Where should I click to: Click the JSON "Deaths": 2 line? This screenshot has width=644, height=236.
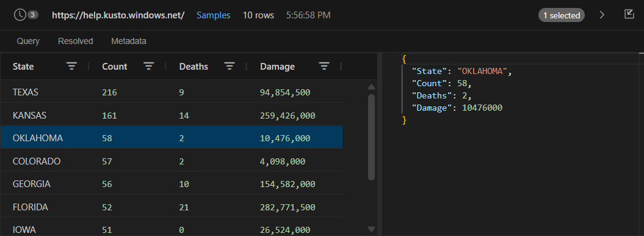[441, 96]
